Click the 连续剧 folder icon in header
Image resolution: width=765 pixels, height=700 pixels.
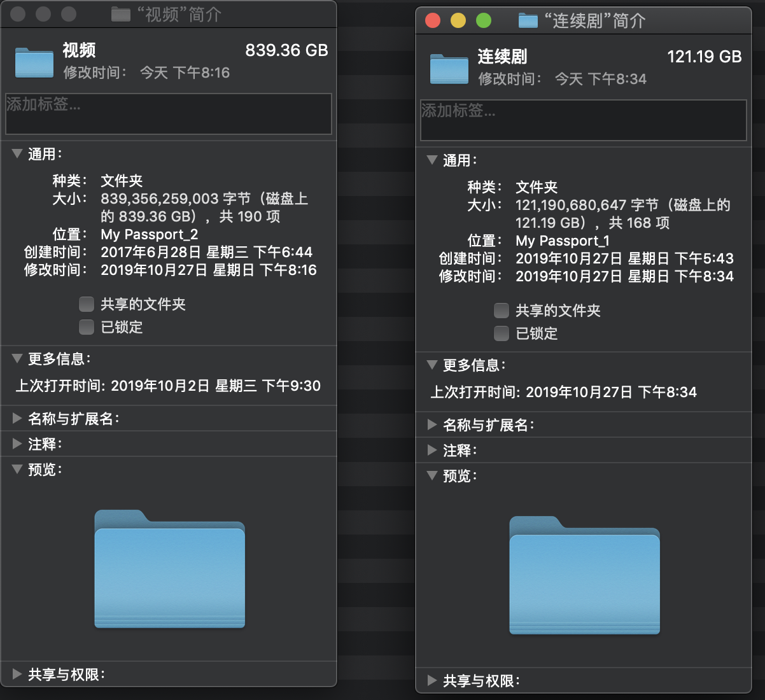449,69
